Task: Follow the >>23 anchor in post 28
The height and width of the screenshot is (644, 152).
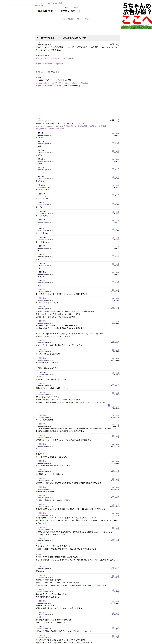Action: 38,377
